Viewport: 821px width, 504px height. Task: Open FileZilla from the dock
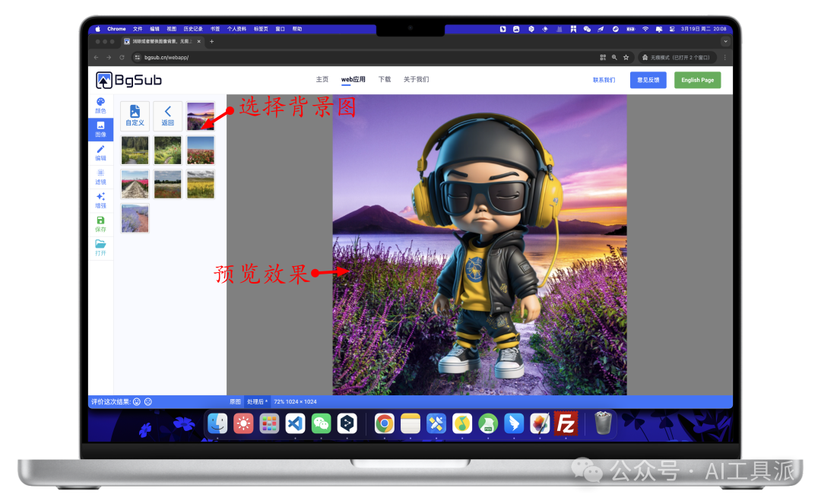pos(566,423)
